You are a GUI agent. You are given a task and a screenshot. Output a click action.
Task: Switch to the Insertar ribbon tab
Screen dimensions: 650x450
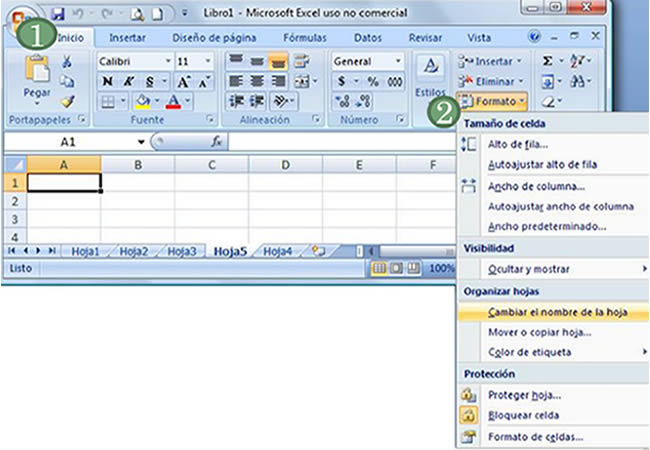127,37
